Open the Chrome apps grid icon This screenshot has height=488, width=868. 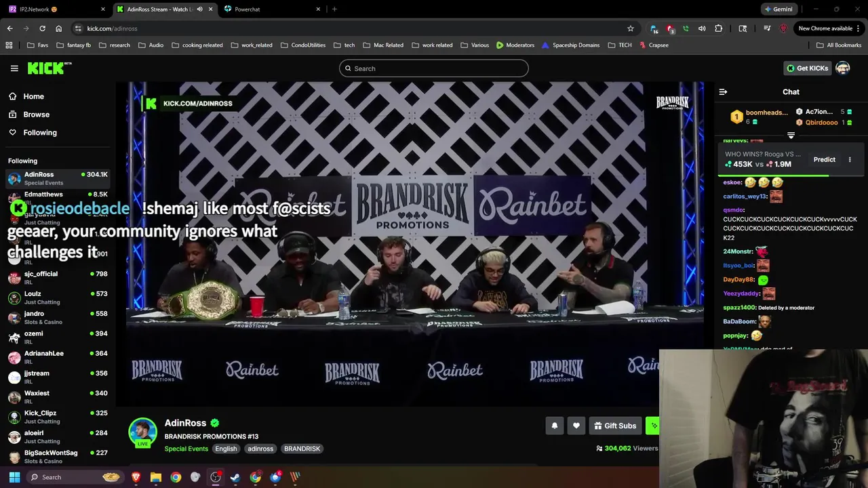[x=9, y=45]
